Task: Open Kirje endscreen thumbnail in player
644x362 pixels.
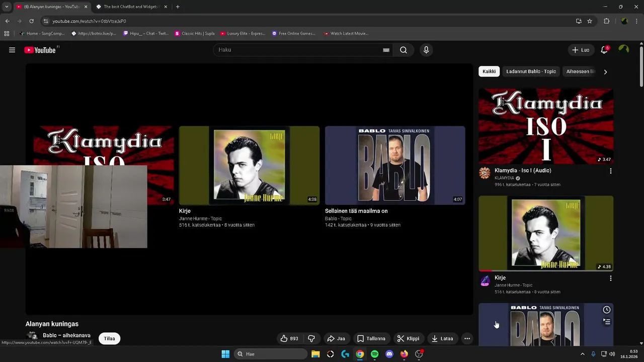Action: 249,165
